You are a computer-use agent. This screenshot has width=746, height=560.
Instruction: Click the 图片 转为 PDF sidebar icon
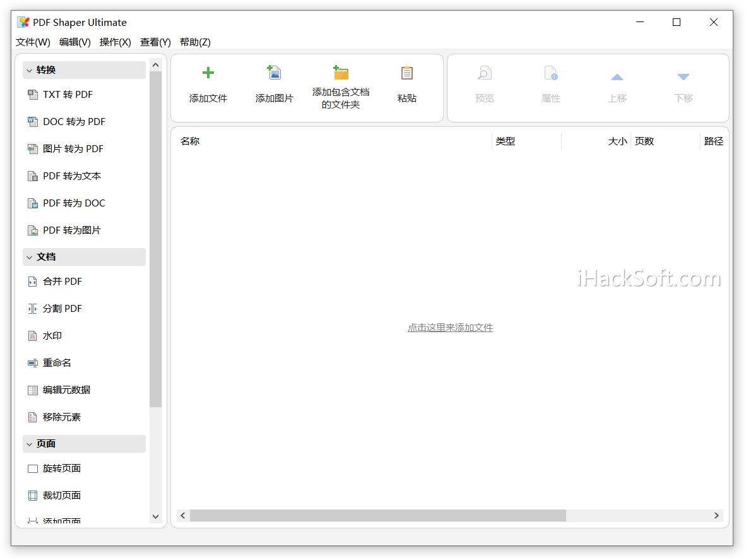[33, 149]
